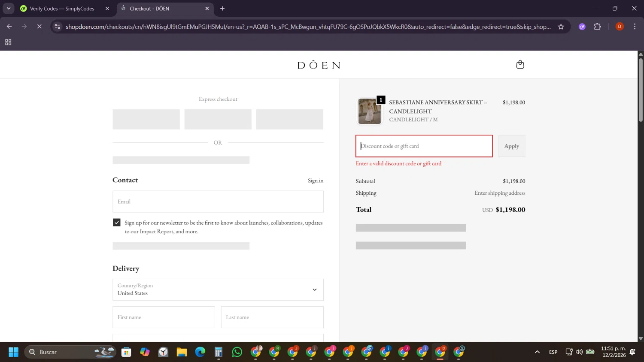Launch Microsoft Edge from taskbar
The height and width of the screenshot is (362, 644).
click(x=200, y=352)
